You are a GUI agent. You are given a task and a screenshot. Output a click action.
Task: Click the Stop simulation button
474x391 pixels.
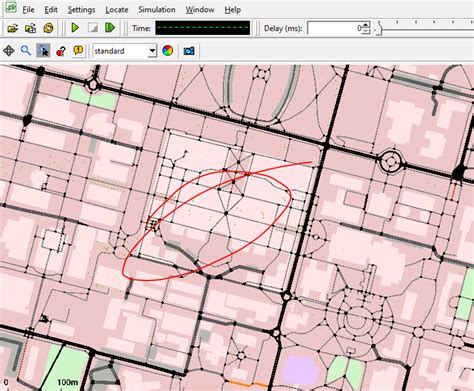click(x=93, y=28)
